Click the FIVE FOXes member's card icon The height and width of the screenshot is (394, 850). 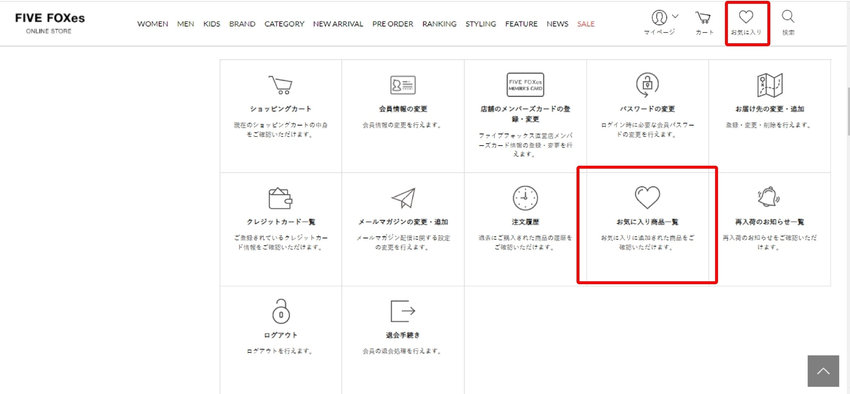525,85
